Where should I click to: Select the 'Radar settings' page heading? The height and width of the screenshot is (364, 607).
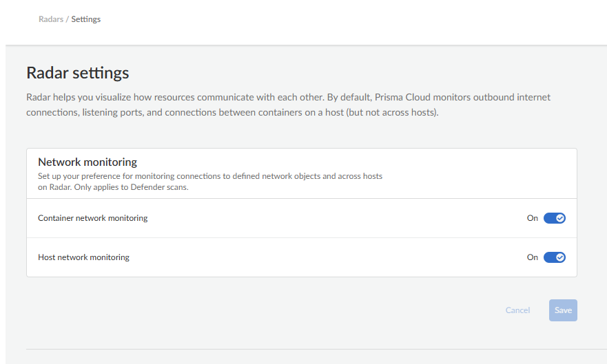pos(78,73)
